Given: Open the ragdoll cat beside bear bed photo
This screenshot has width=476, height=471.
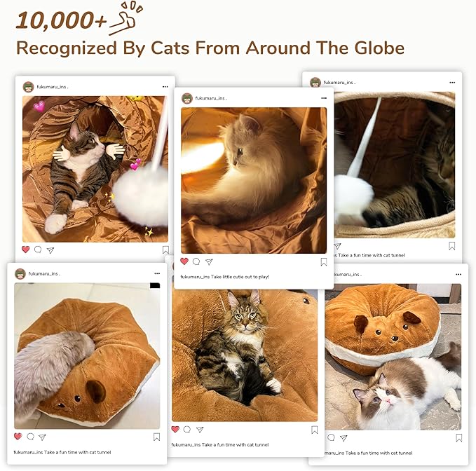Looking at the screenshot, I should click(393, 357).
